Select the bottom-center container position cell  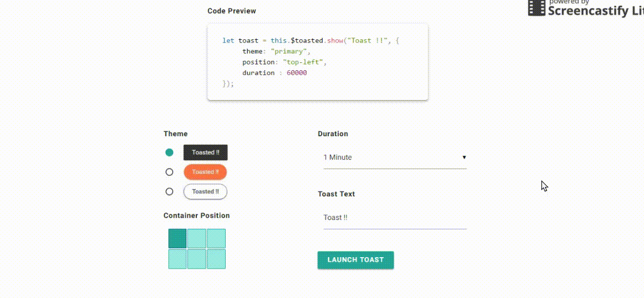tap(197, 259)
